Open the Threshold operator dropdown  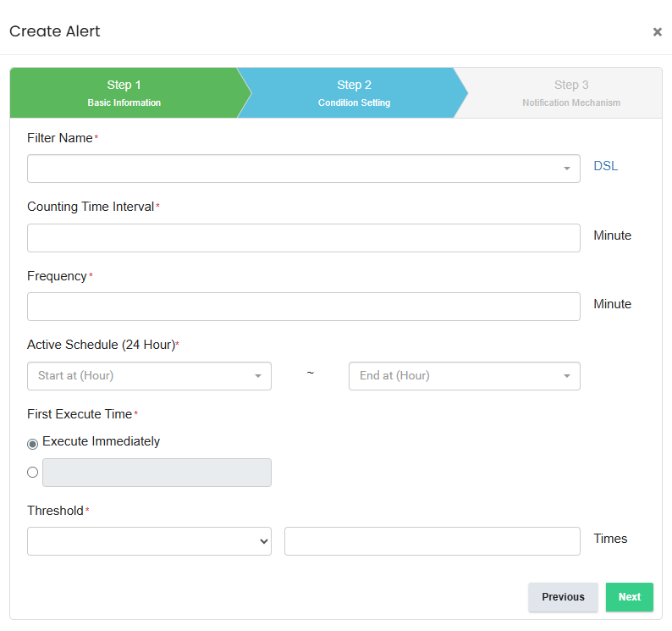tap(149, 541)
